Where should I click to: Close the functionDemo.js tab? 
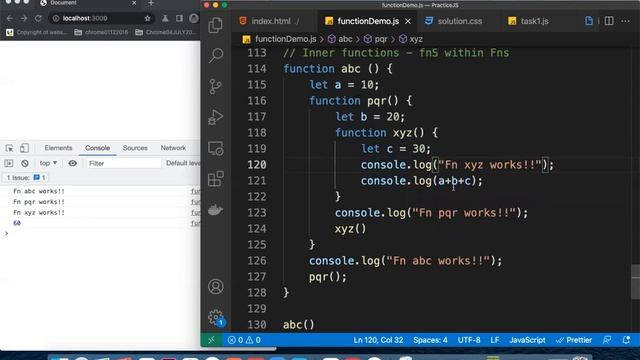click(x=408, y=21)
